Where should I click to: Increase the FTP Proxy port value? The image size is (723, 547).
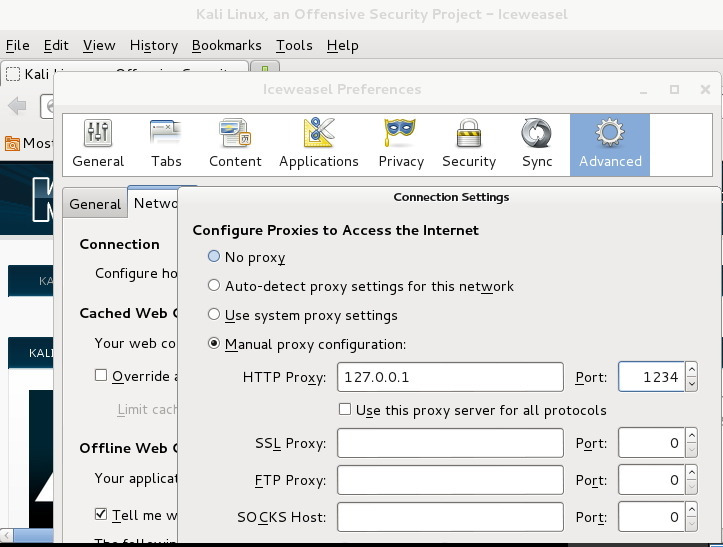tap(691, 472)
